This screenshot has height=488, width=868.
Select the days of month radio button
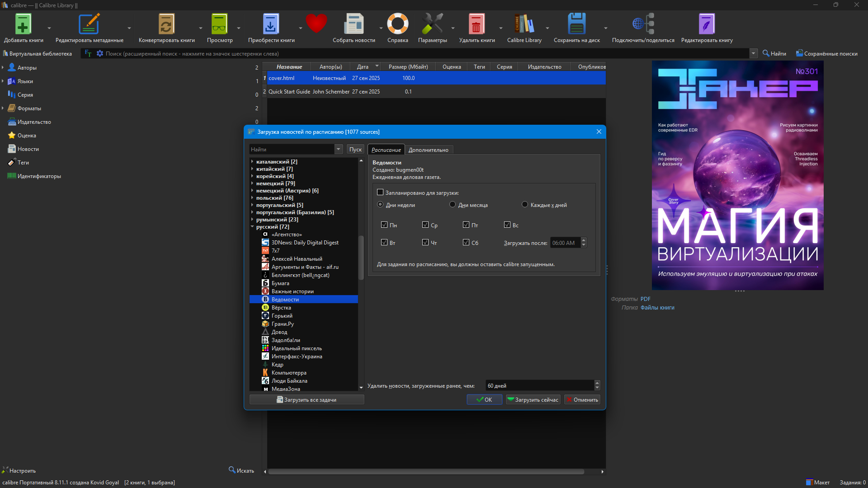click(453, 205)
